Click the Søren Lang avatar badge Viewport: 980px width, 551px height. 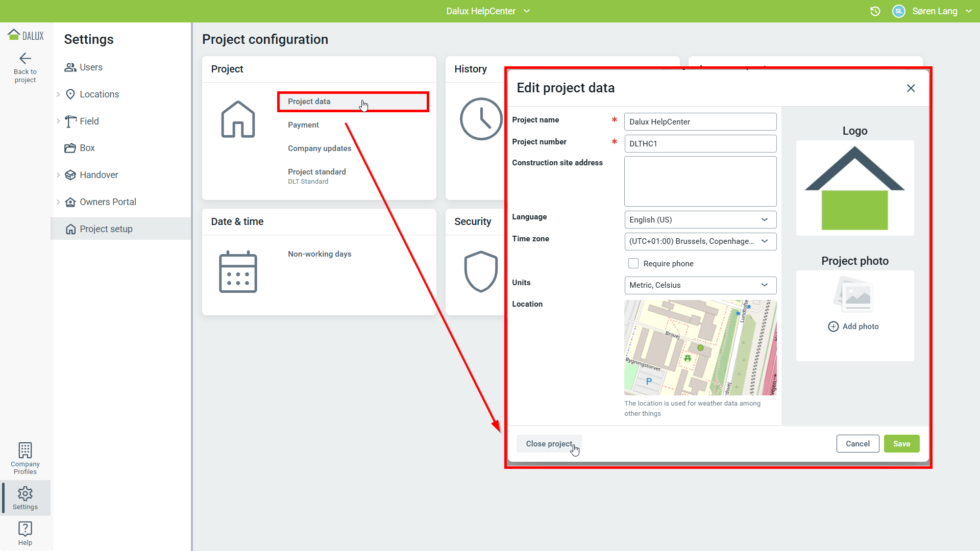pyautogui.click(x=898, y=11)
